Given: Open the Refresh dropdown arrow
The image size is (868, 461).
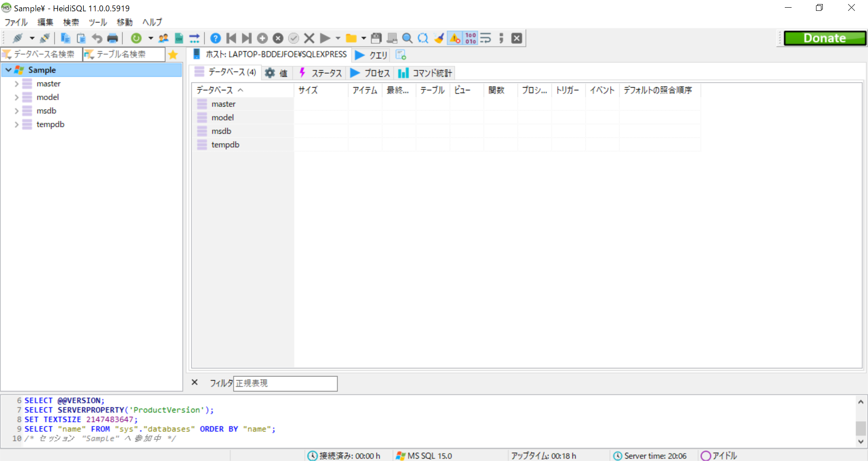Looking at the screenshot, I should 151,38.
